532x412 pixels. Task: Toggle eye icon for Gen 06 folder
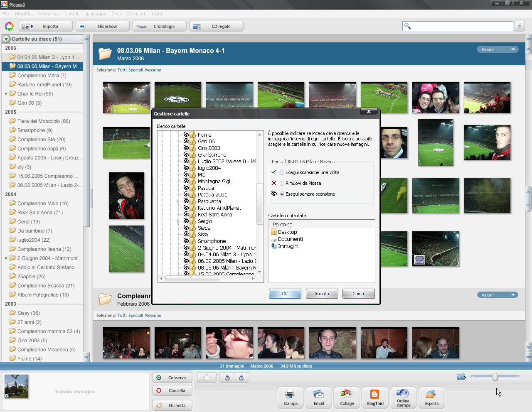tap(186, 141)
